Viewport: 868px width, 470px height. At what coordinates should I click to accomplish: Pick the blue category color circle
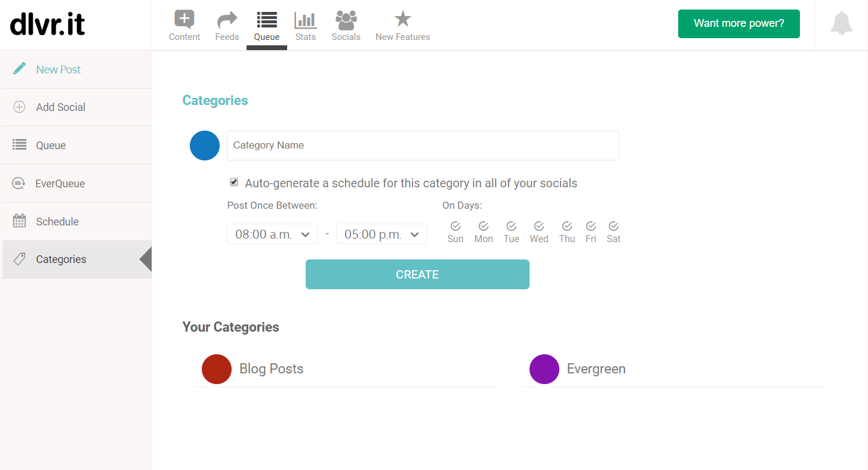coord(205,146)
